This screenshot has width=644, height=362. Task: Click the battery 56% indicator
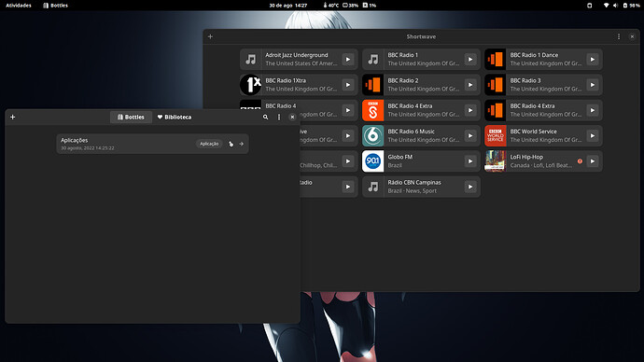click(631, 6)
